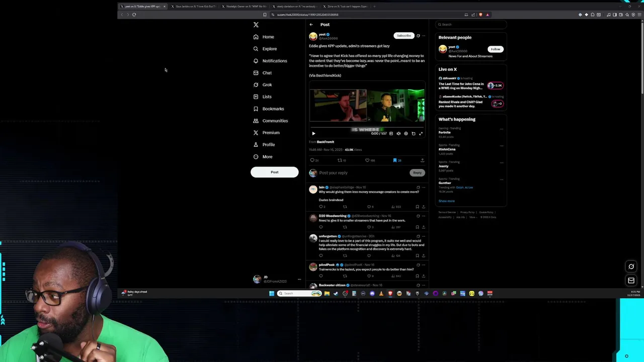Open the Home page in X sidebar
Screen dimensions: 644x362
tap(264, 37)
